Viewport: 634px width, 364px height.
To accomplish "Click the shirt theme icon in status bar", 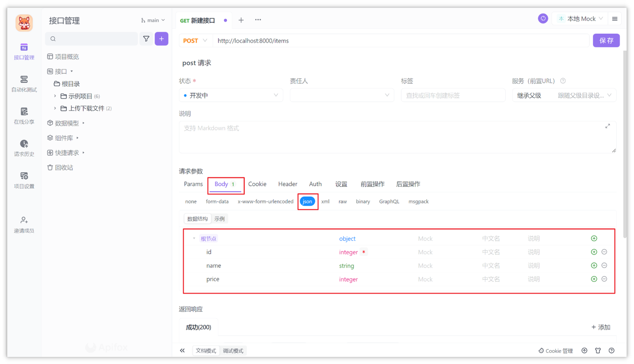I will tap(598, 351).
